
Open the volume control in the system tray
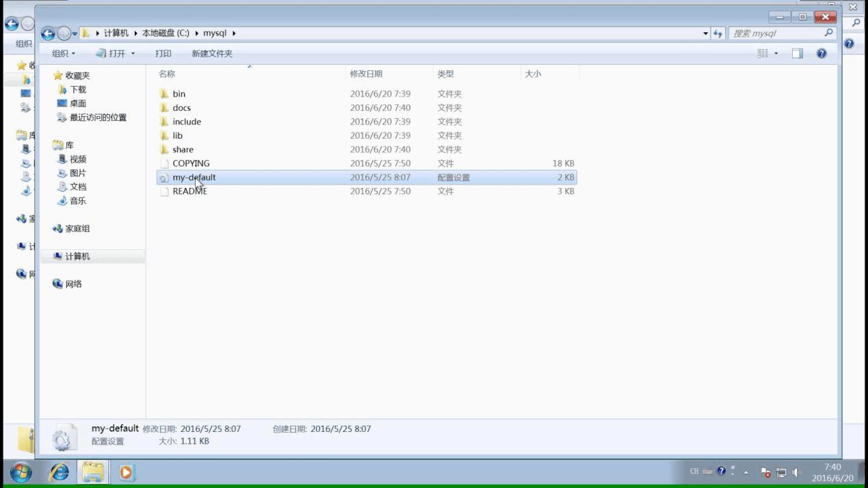click(x=797, y=472)
